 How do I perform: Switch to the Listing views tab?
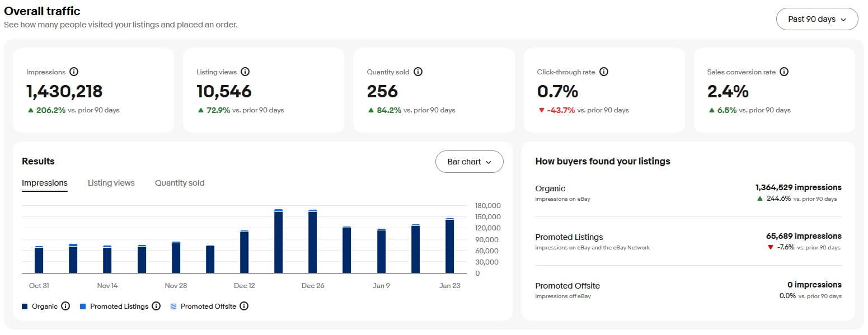coord(111,183)
